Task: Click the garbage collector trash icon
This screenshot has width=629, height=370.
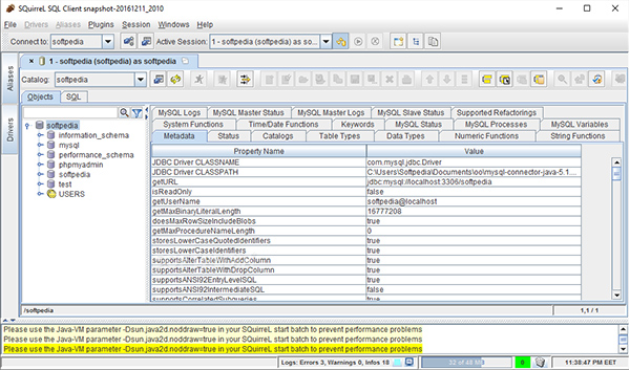Action: tap(540, 362)
